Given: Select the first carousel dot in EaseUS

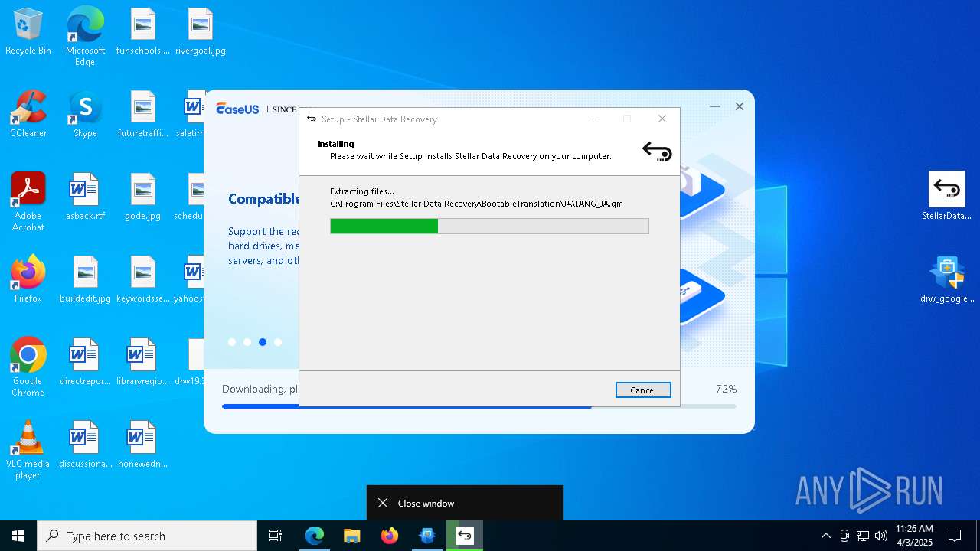Looking at the screenshot, I should (x=232, y=342).
